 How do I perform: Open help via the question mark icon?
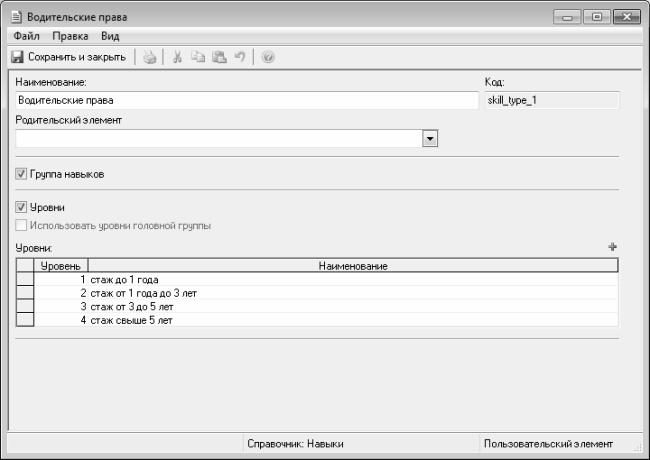click(268, 58)
